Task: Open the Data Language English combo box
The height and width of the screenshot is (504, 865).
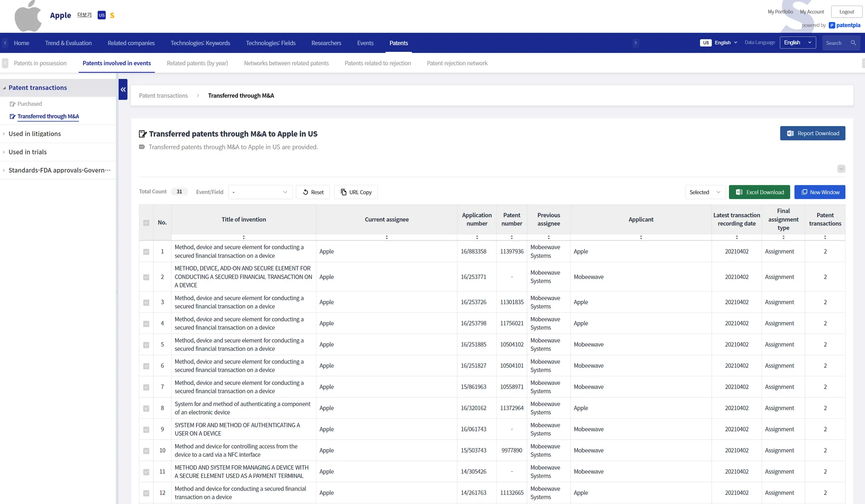Action: click(797, 43)
